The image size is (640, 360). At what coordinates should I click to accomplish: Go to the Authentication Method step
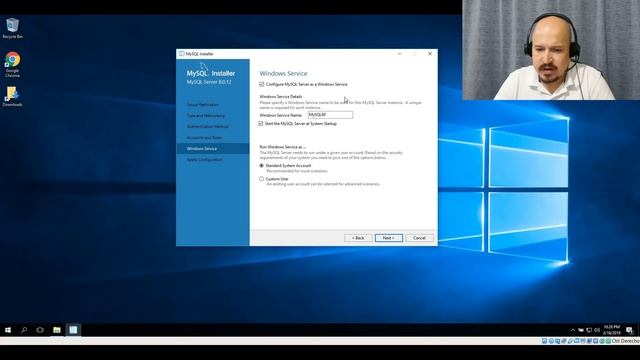pyautogui.click(x=208, y=127)
